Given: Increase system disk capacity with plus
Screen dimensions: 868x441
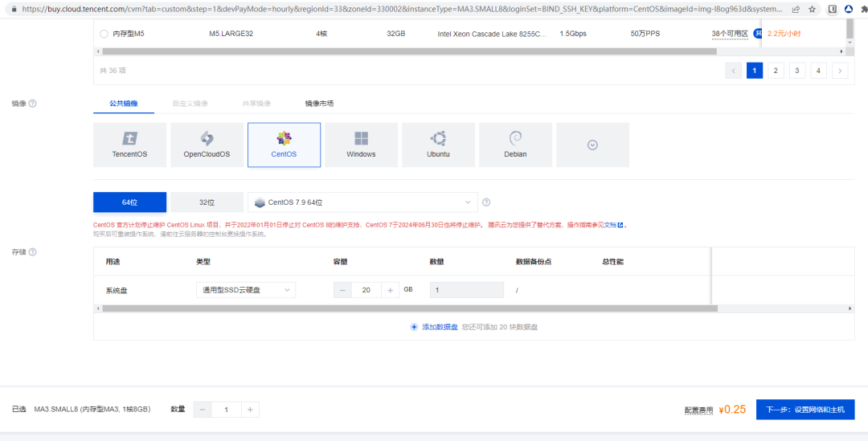Looking at the screenshot, I should click(391, 290).
